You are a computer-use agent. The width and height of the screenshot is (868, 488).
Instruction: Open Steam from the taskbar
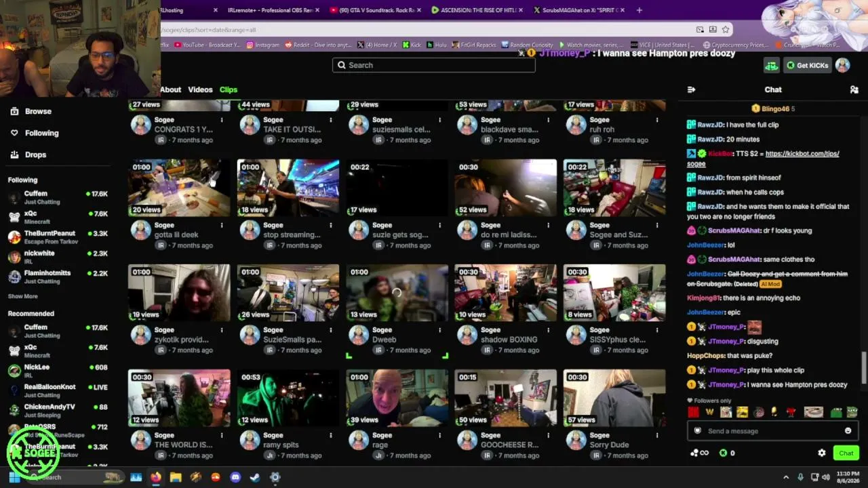255,477
